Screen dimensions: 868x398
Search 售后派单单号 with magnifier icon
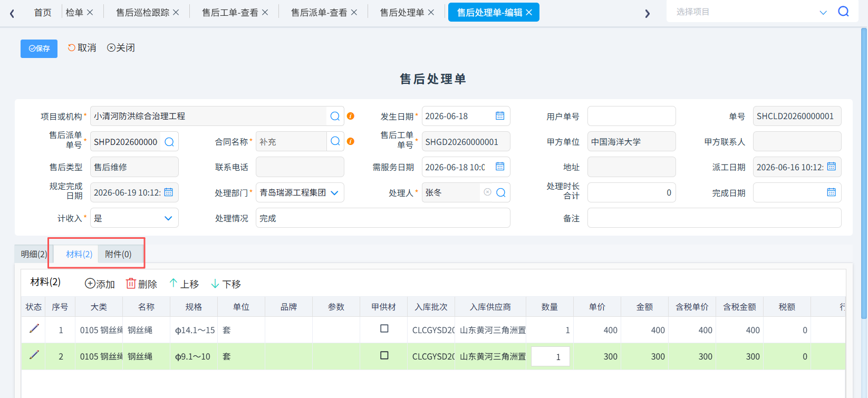coord(169,142)
